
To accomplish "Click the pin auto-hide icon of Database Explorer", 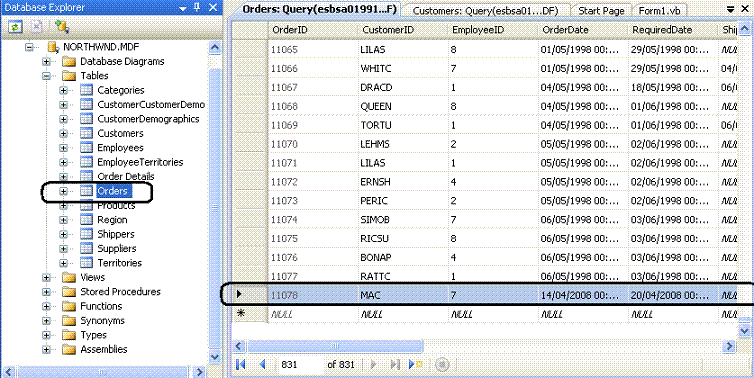I will point(197,7).
